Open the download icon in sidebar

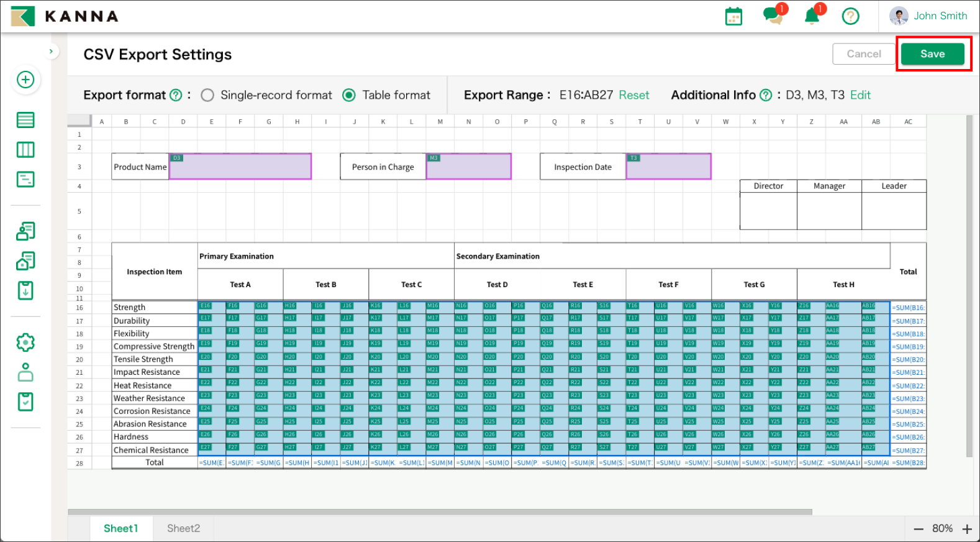25,290
